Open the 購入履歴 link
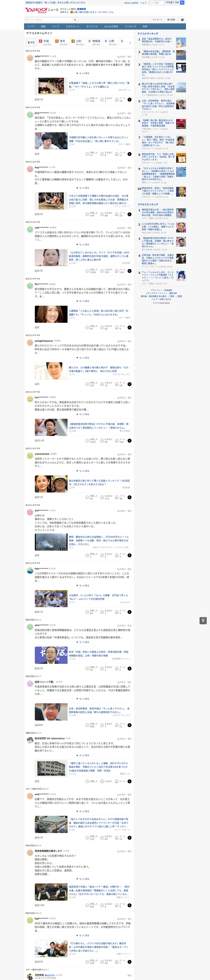 [x=171, y=19]
